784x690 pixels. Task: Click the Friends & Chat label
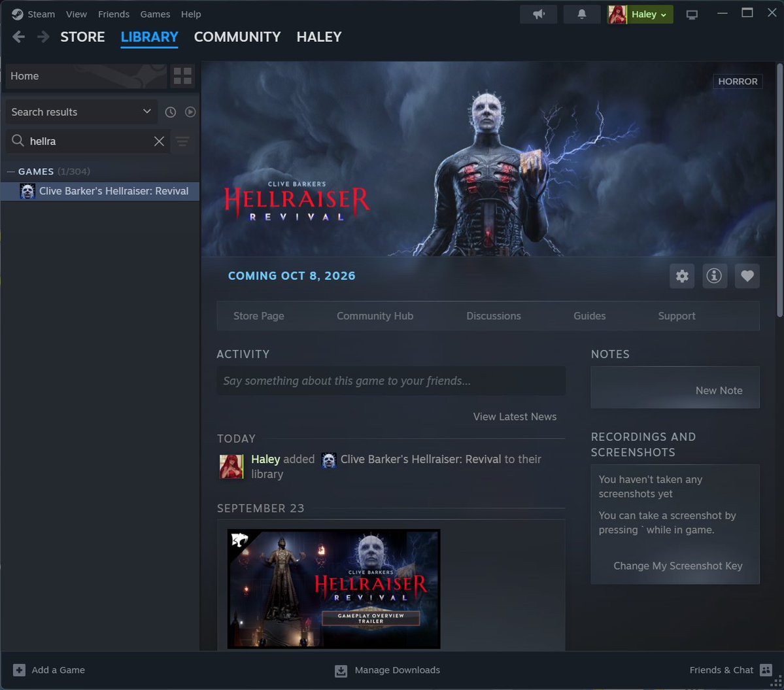721,670
